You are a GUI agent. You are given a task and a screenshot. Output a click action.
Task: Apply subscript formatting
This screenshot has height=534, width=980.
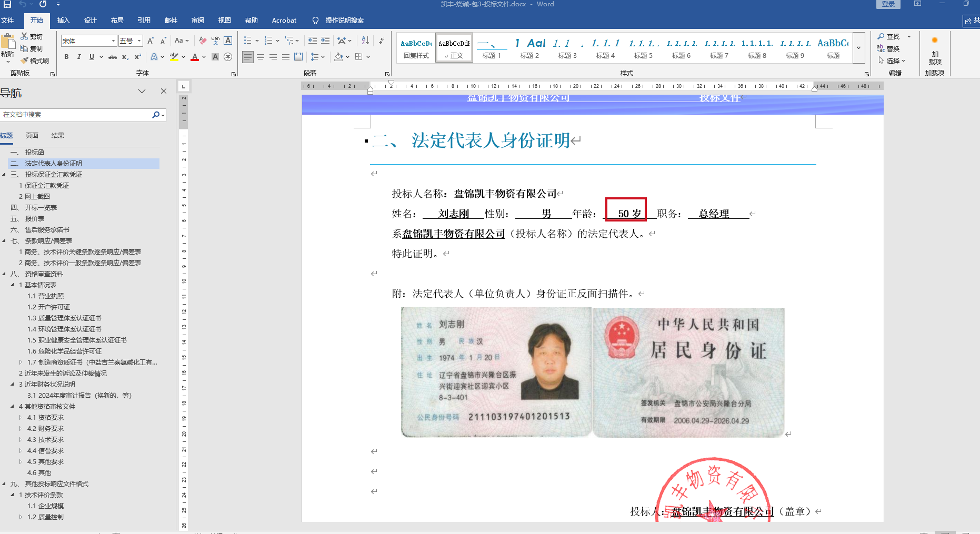point(125,57)
